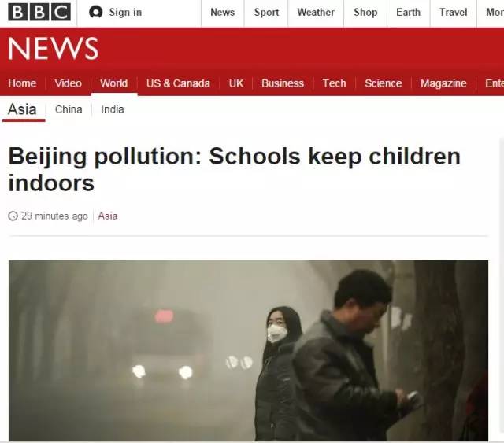This screenshot has width=504, height=443.
Task: Select the Home tab in red bar
Action: [x=22, y=83]
